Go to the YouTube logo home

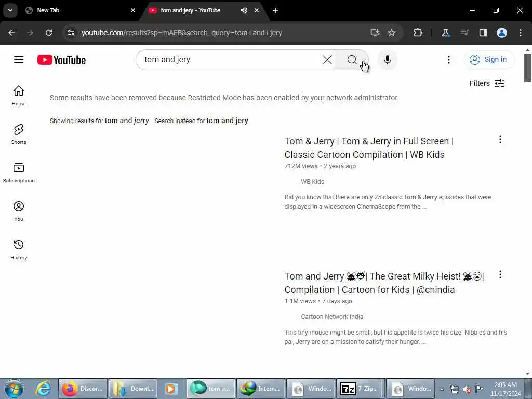(x=61, y=60)
